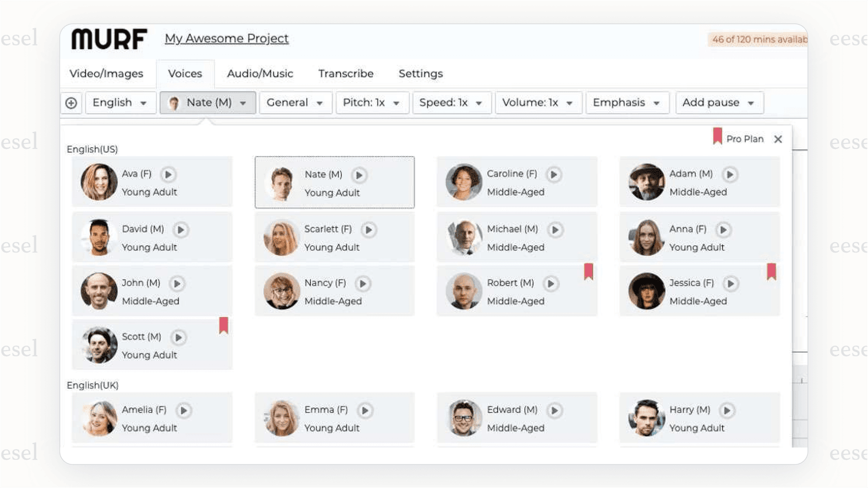Click the Pro bookmark on Jessica's card
Viewport: 868px width, 488px height.
[x=771, y=271]
